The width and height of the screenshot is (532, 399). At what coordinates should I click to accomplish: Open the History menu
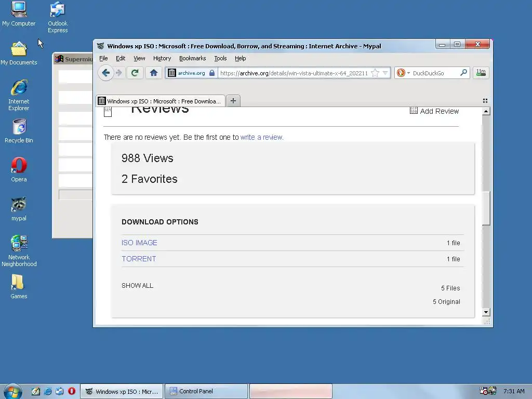(x=162, y=58)
